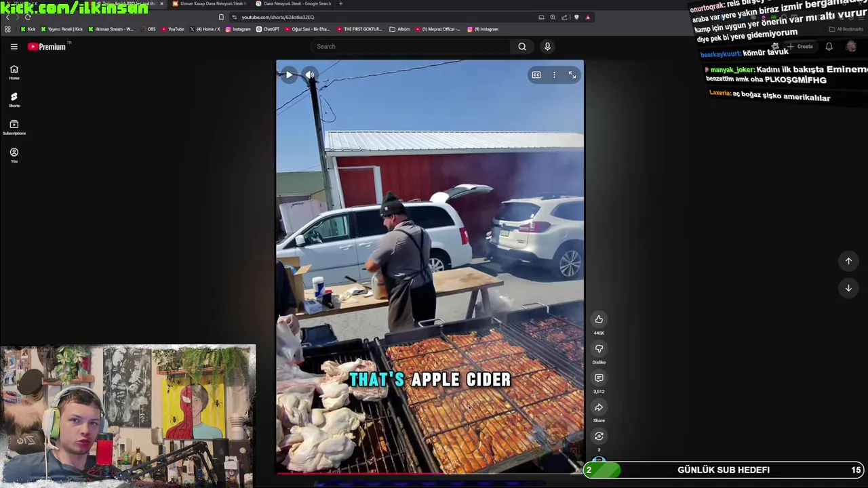This screenshot has height=488, width=868.
Task: Open the YouTube bookmark
Action: click(172, 29)
